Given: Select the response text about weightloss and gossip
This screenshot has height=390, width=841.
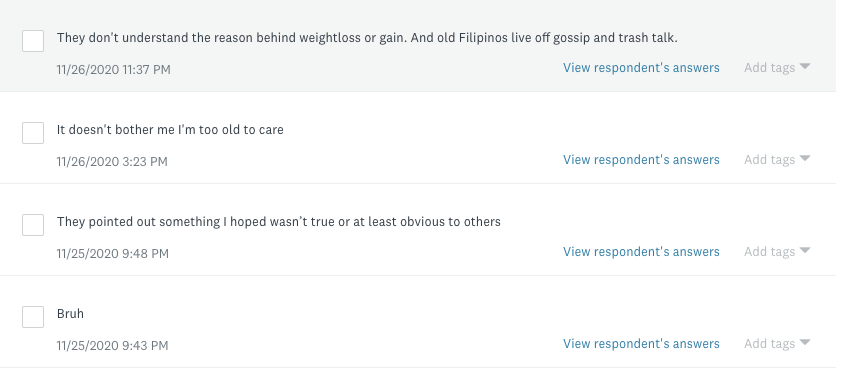Looking at the screenshot, I should [x=367, y=38].
